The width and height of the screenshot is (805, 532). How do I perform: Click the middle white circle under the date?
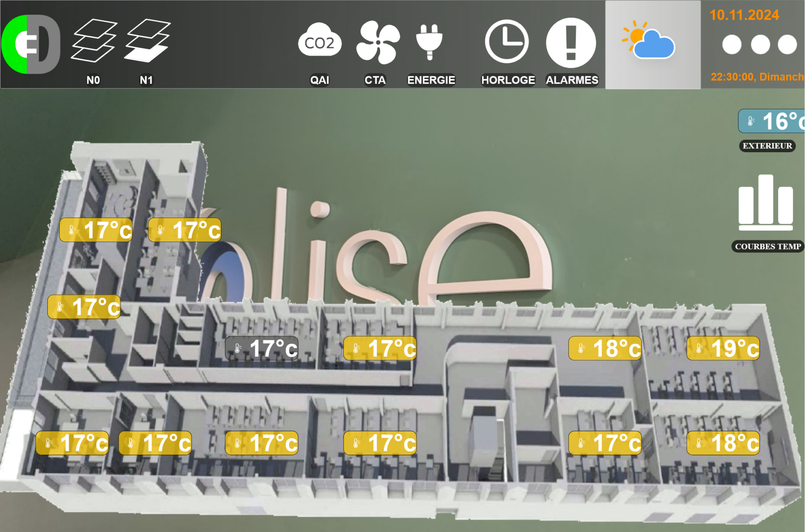click(760, 44)
